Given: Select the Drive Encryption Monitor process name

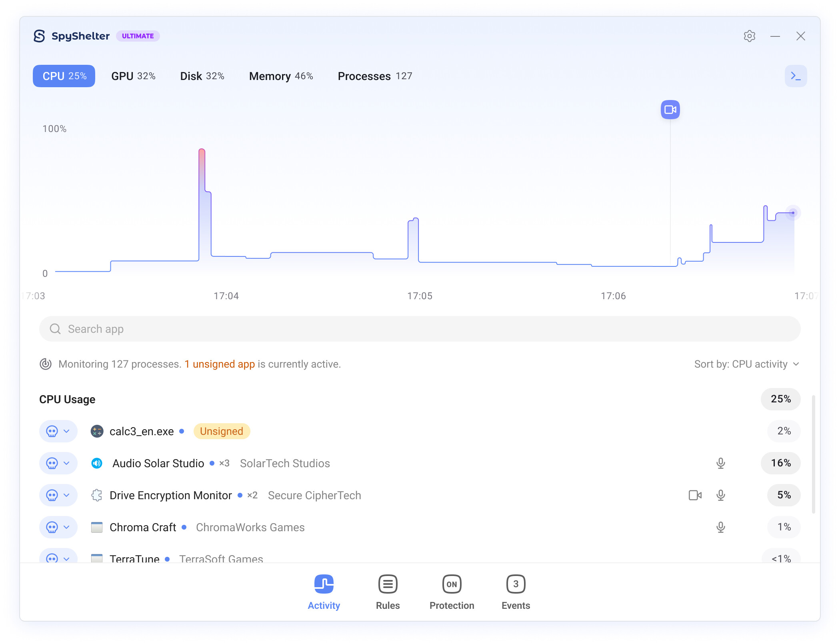Looking at the screenshot, I should point(171,495).
